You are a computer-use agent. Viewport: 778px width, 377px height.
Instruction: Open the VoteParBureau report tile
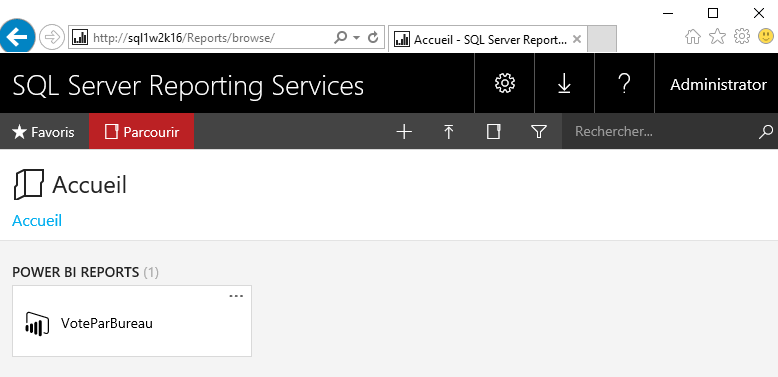(132, 321)
